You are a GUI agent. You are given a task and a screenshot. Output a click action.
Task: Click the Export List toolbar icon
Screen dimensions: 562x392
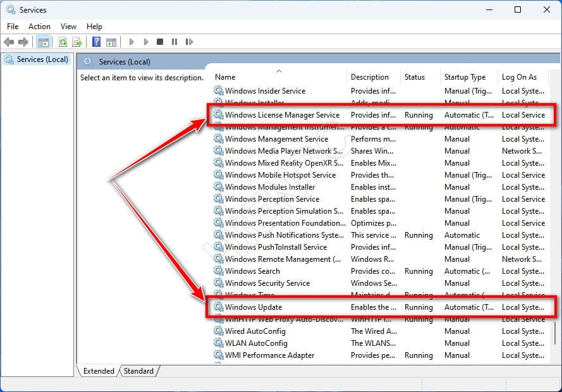click(77, 42)
